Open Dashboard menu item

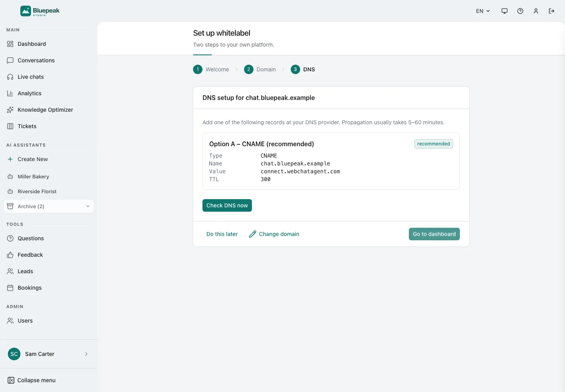49,44
